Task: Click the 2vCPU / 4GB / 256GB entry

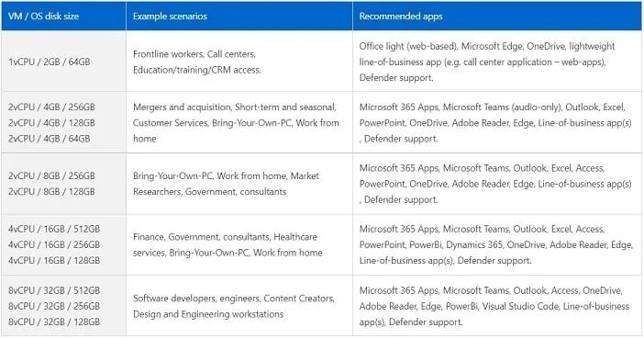Action: click(51, 107)
